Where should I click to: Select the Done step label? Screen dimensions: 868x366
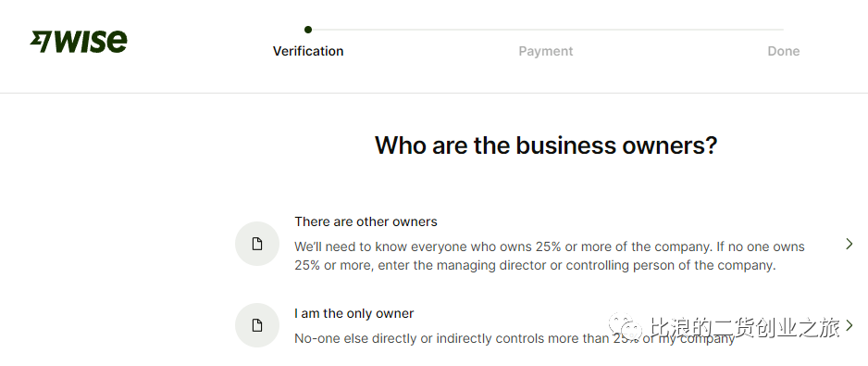(x=783, y=51)
